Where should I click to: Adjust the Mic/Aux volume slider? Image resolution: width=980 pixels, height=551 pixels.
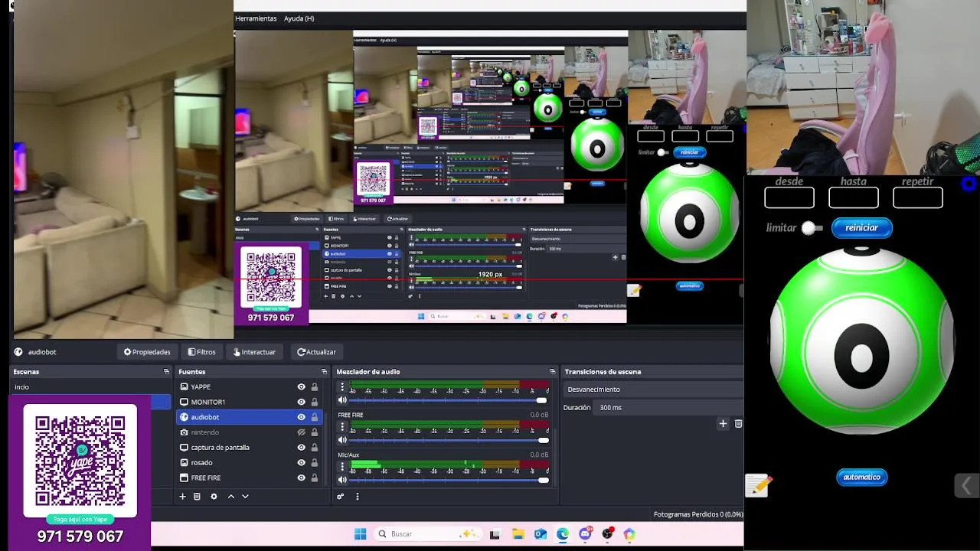(449, 480)
